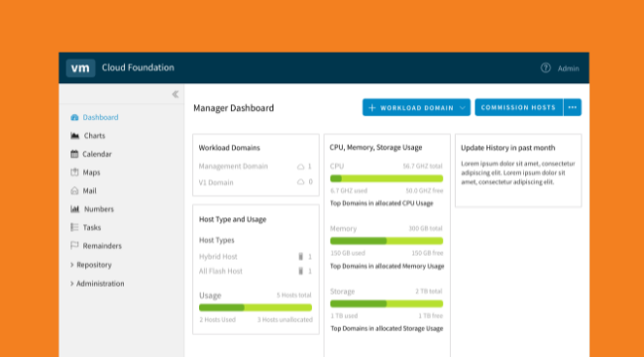Click the Charts area icon

[74, 135]
